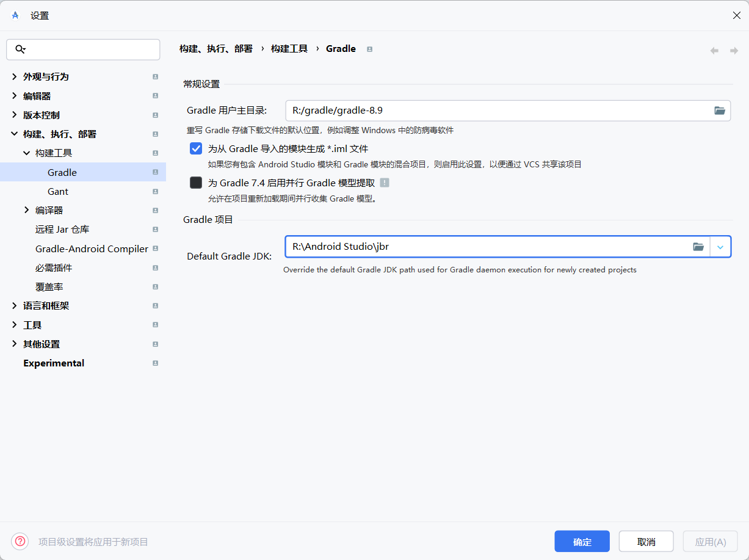Expand the 编译器 tree node
Viewport: 749px width, 560px height.
point(27,210)
